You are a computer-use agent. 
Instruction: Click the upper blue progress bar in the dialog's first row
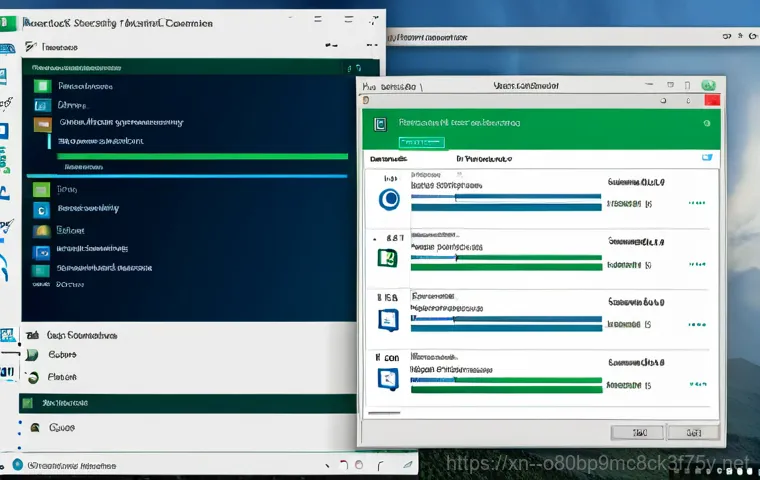pos(506,196)
